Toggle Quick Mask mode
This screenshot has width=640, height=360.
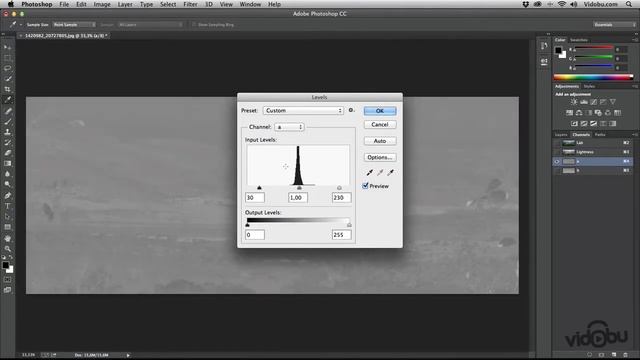[7, 280]
